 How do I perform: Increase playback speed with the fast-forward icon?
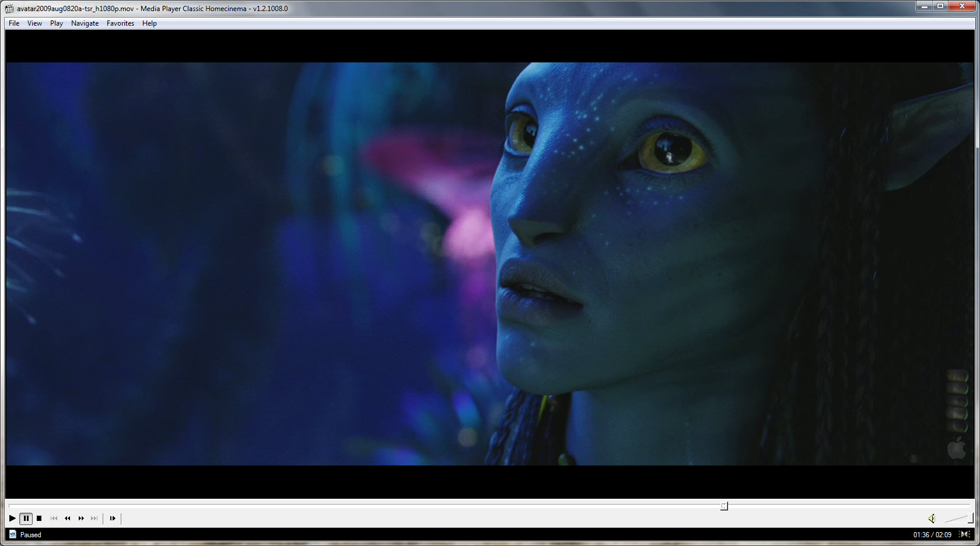[81, 518]
